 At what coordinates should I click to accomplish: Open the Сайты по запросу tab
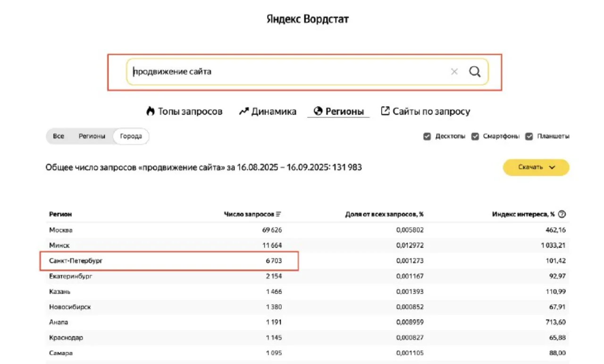425,112
